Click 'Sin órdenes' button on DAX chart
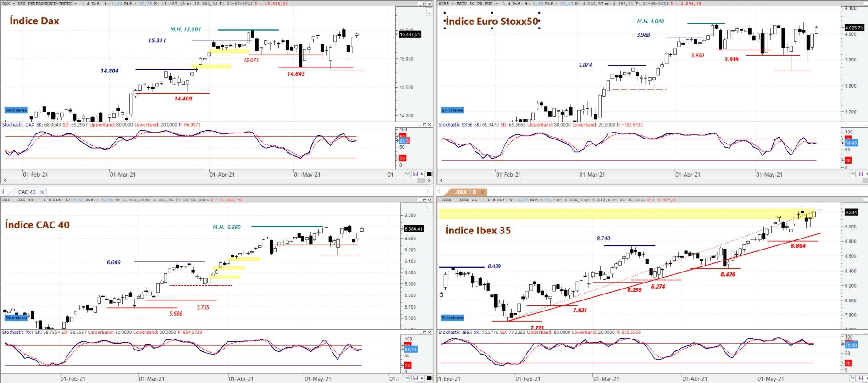Screen dimensions: 868x383 tap(16, 110)
